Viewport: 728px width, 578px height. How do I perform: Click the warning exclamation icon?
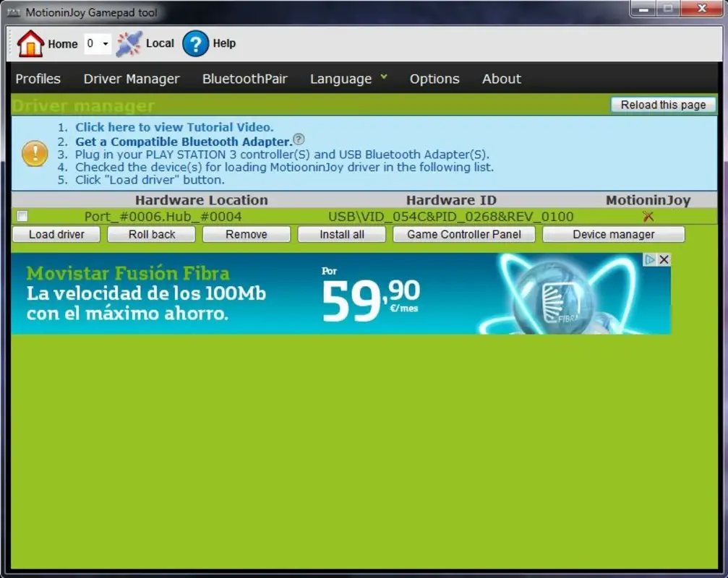34,153
